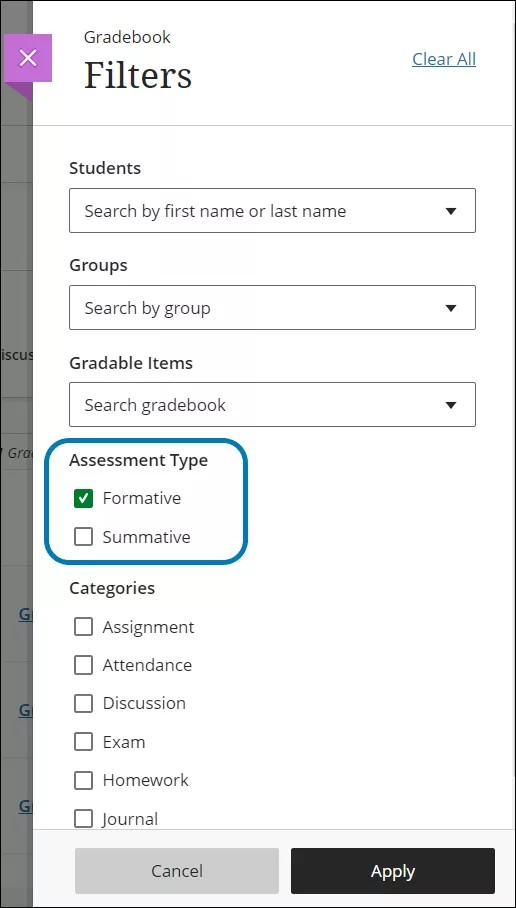This screenshot has width=516, height=908.
Task: Click the Formative label text
Action: click(142, 499)
